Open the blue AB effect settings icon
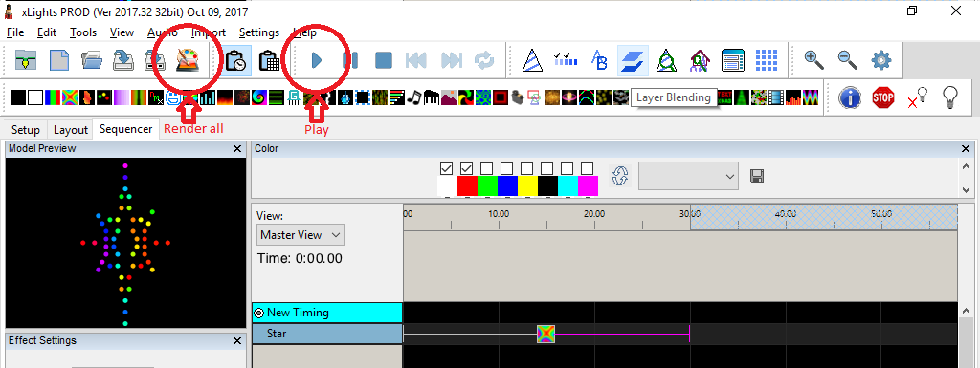The height and width of the screenshot is (368, 980). tap(599, 60)
